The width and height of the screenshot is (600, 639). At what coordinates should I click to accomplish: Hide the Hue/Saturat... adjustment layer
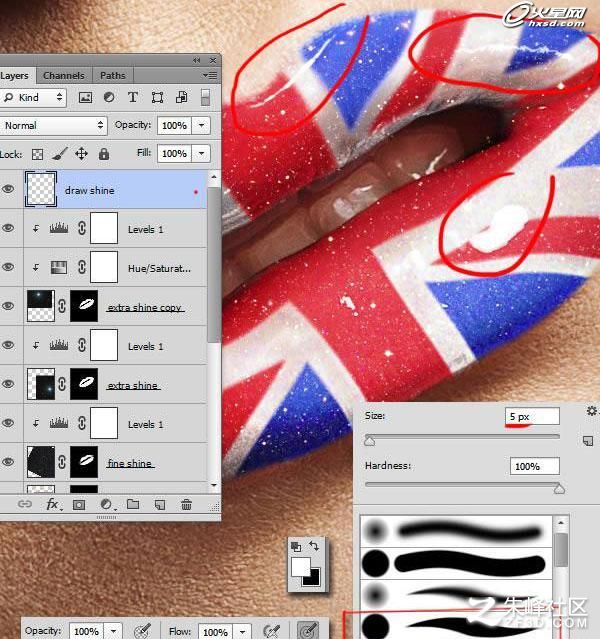[8, 267]
